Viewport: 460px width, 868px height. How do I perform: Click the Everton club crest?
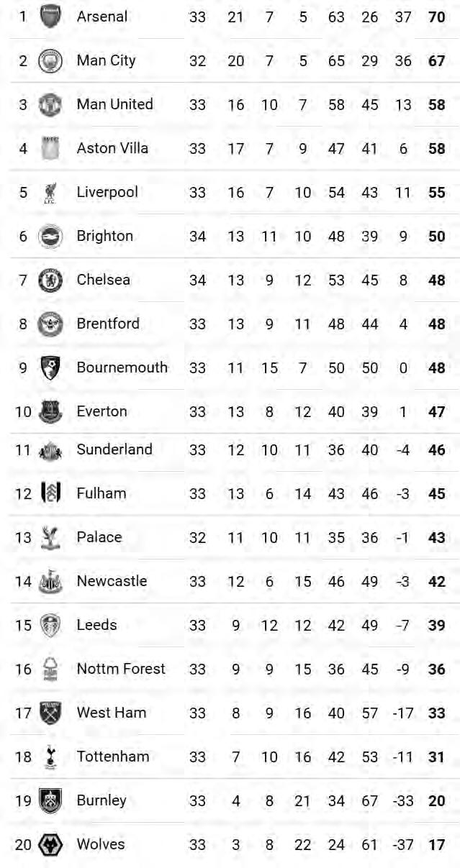click(50, 411)
